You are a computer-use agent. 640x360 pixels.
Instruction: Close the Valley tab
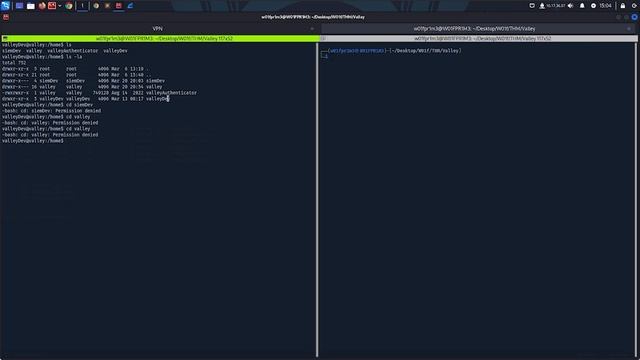point(629,29)
